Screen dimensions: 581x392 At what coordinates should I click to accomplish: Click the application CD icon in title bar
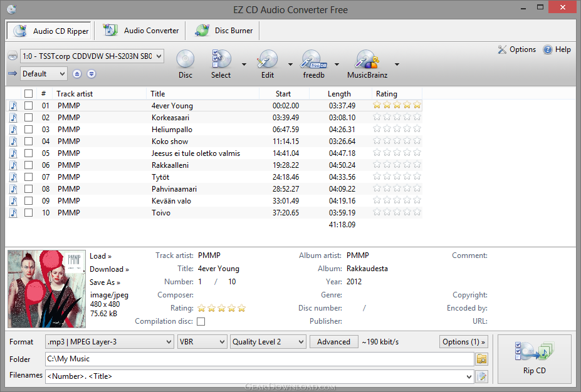11,9
